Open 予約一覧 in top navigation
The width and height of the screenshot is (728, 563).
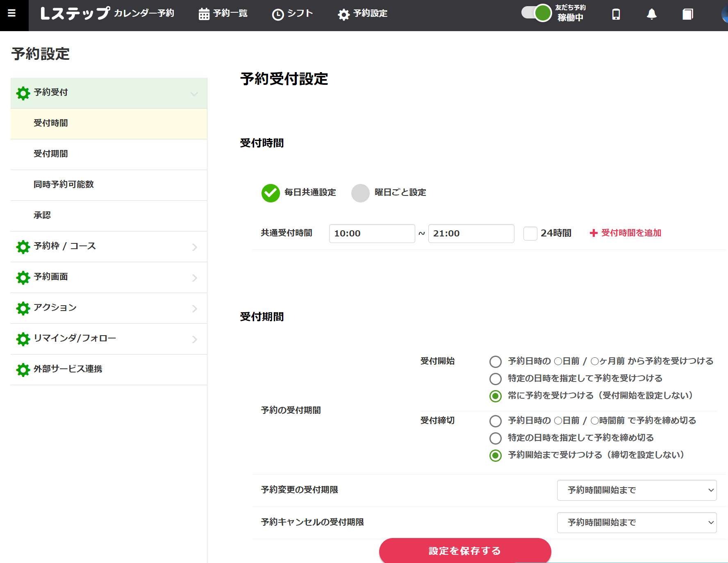223,14
